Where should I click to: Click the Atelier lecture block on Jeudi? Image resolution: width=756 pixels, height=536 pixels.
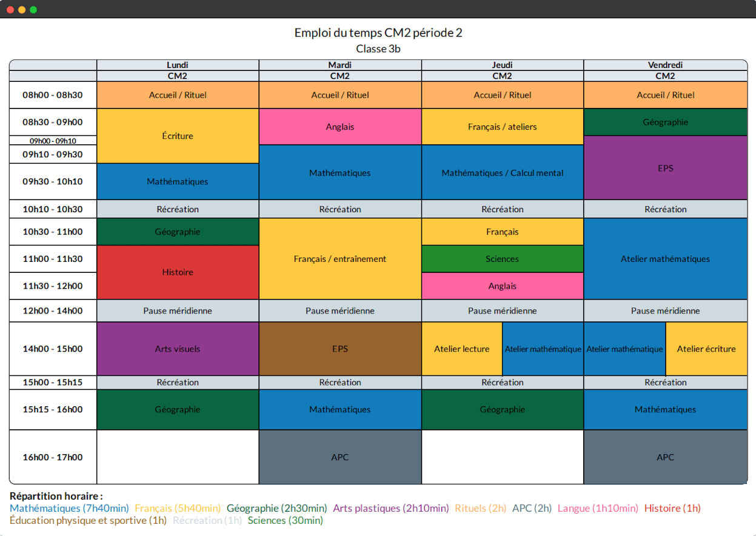(x=461, y=349)
